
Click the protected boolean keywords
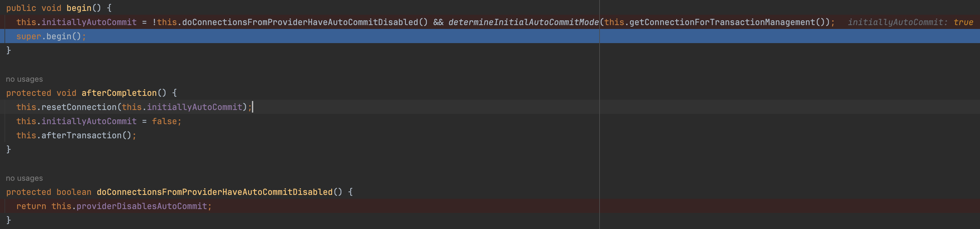point(49,192)
